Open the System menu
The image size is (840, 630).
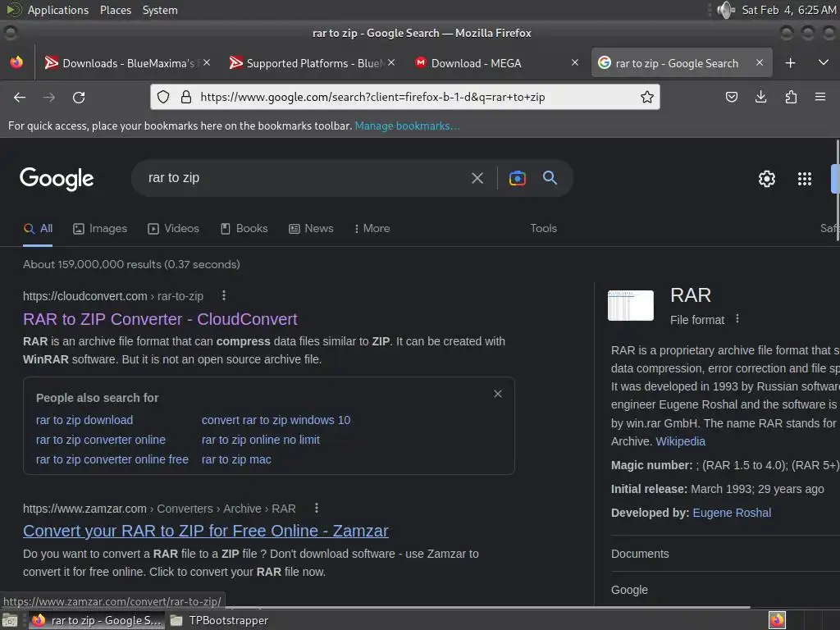pyautogui.click(x=160, y=10)
